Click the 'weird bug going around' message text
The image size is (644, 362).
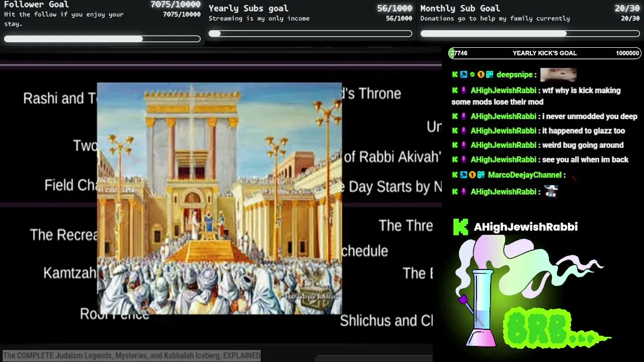pyautogui.click(x=583, y=145)
